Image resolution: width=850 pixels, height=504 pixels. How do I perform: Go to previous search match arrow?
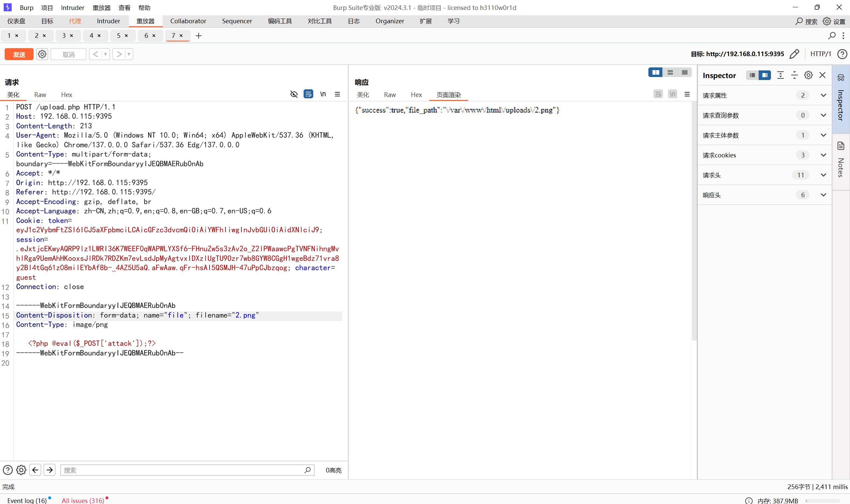pos(35,470)
